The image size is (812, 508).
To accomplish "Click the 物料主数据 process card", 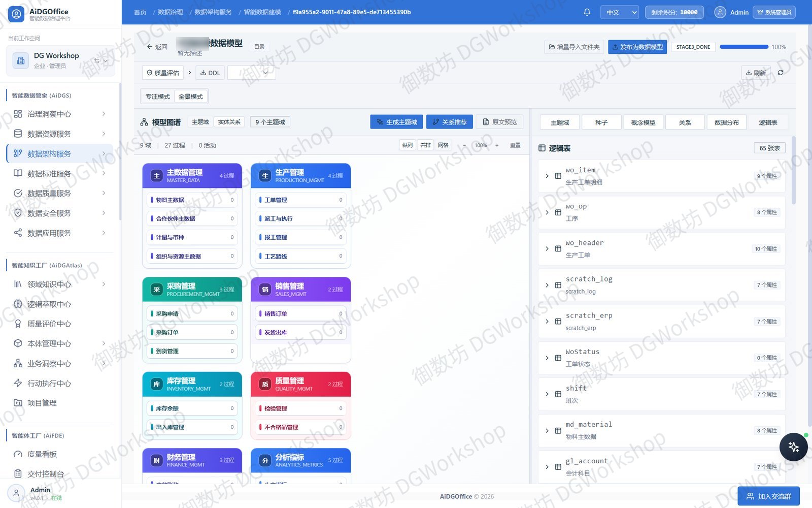I will [x=192, y=200].
